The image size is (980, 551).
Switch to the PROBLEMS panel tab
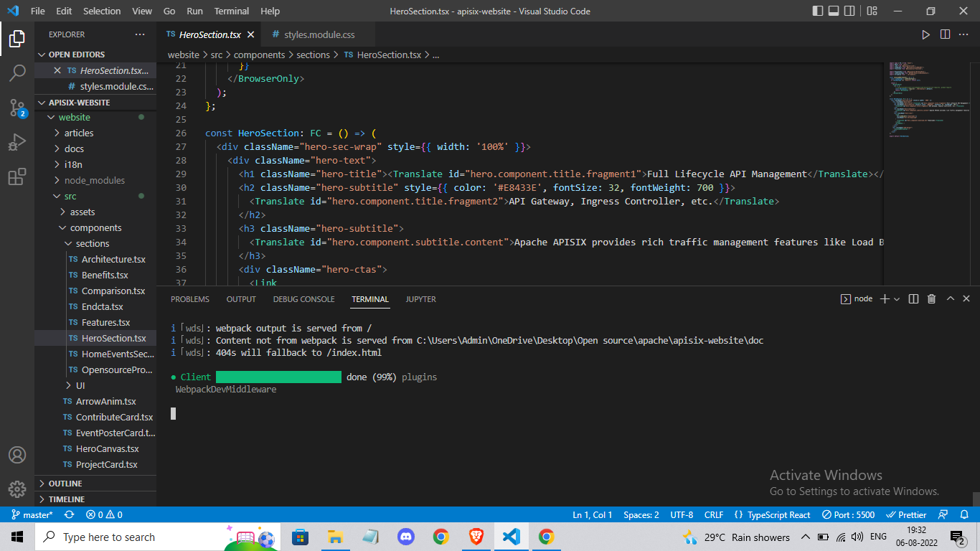[x=190, y=299]
